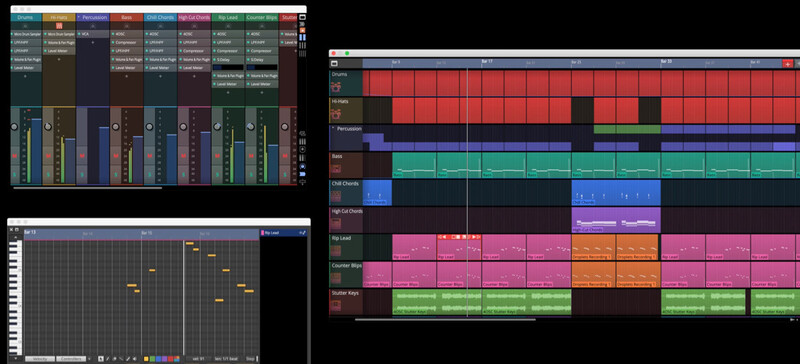This screenshot has height=364, width=800.
Task: Select the purple High-Cut Chords clip in arrangement
Action: [x=616, y=220]
